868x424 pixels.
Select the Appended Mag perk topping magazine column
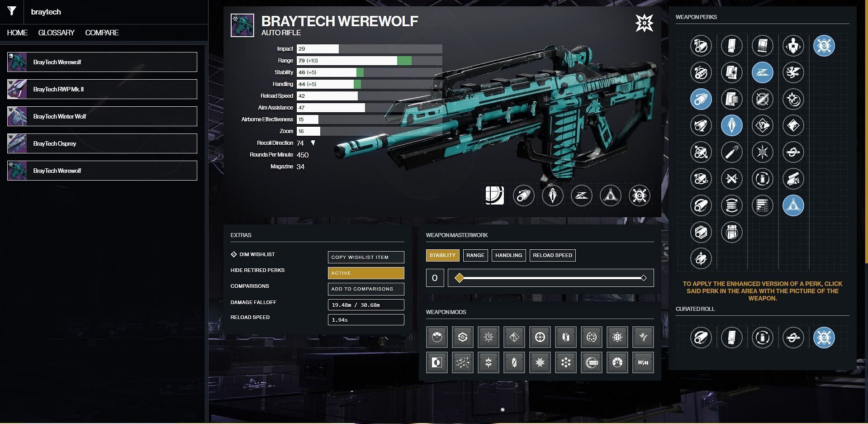click(732, 46)
